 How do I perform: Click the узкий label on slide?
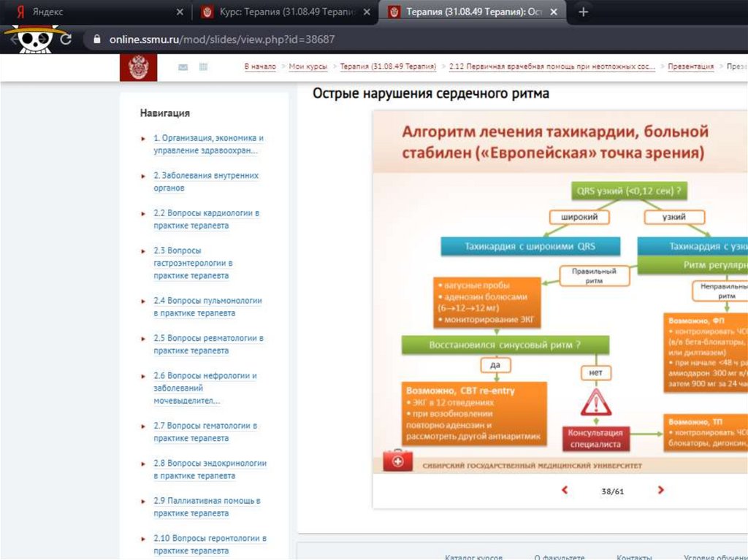coord(674,217)
